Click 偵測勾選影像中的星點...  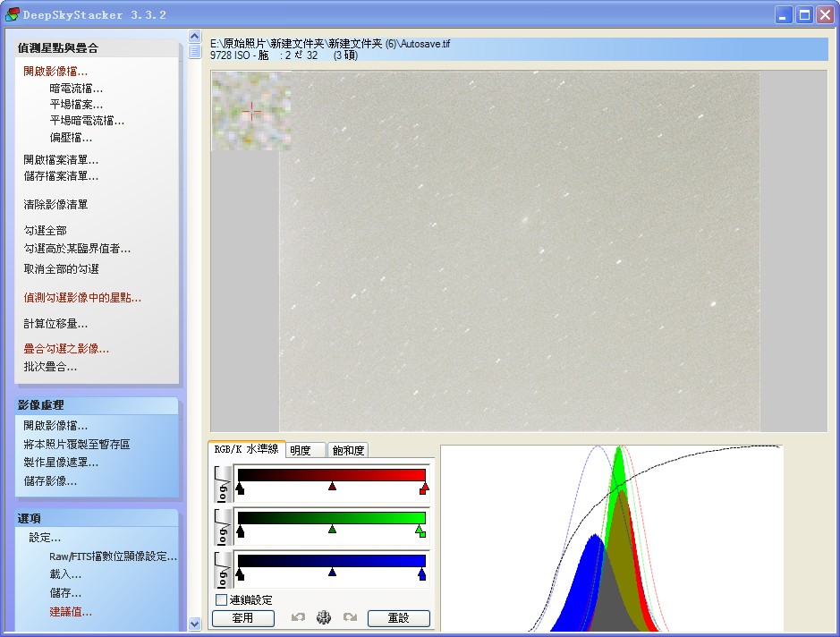[x=82, y=298]
